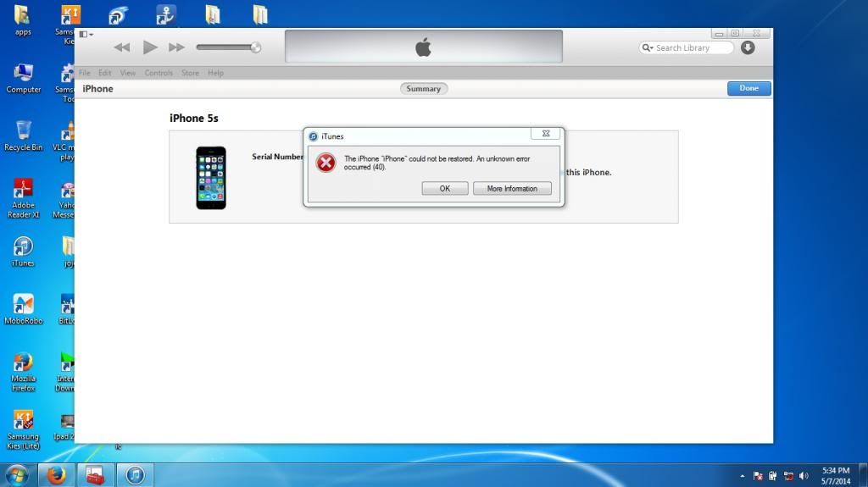Skip to previous track with rewind button

(x=122, y=47)
